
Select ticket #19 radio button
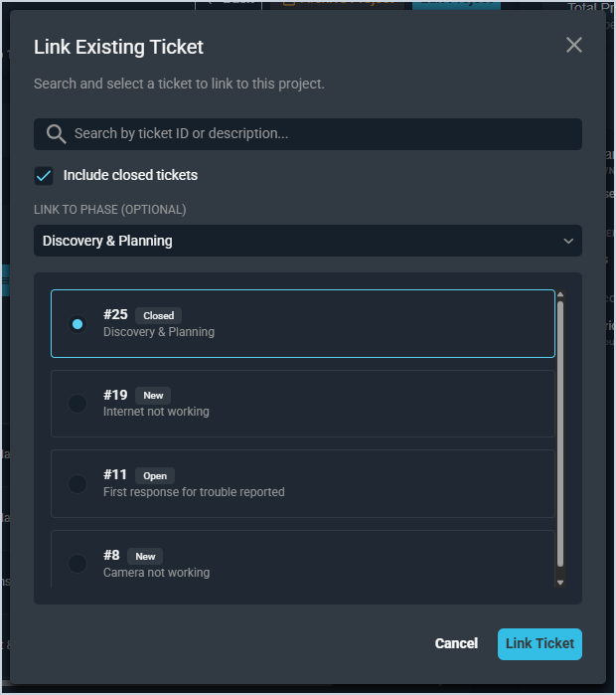[x=77, y=404]
